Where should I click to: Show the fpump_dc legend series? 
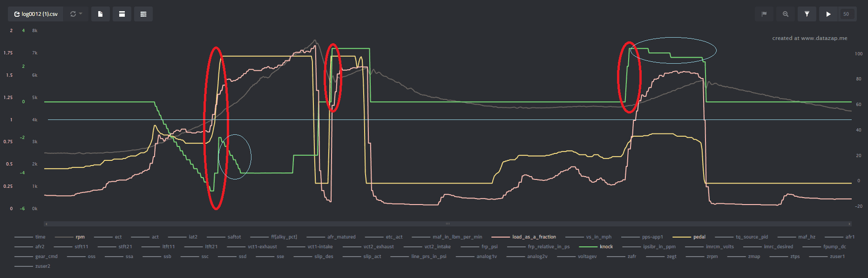pos(824,247)
